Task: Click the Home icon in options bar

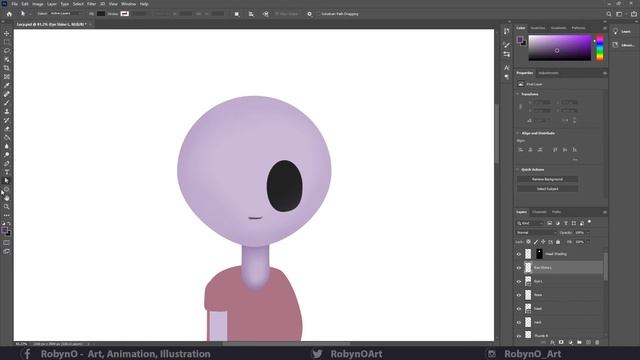Action: 9,14
